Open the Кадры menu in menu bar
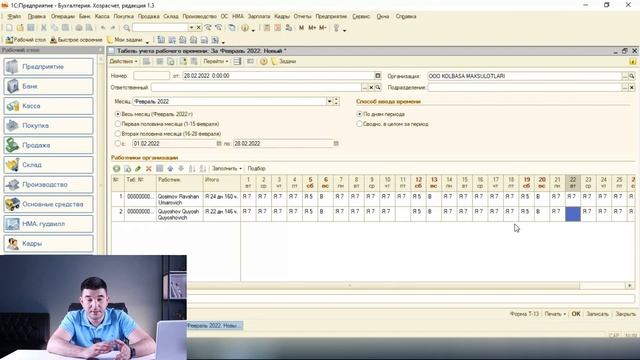 click(282, 16)
